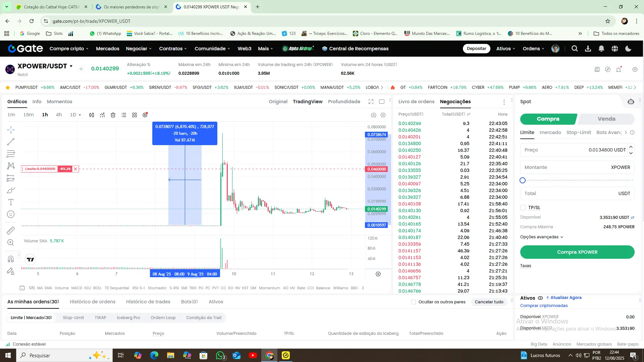644x362 pixels.
Task: Toggle Ativos balance visibility eye
Action: coord(540,298)
